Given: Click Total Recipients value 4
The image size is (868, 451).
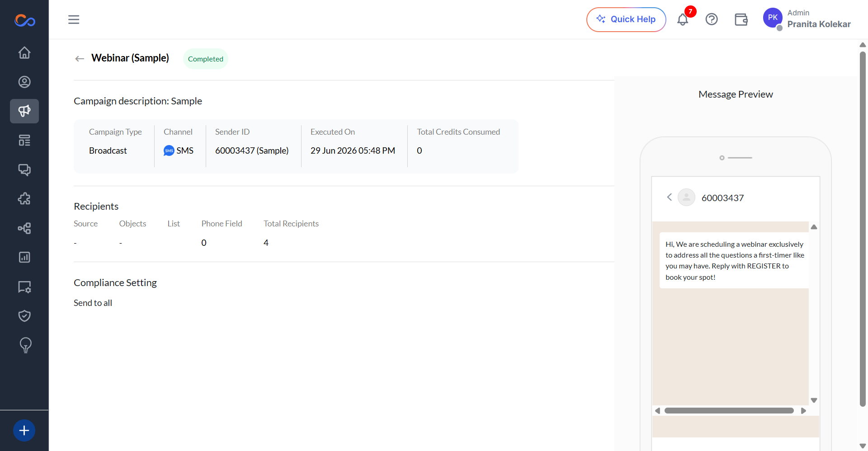Looking at the screenshot, I should coord(266,243).
